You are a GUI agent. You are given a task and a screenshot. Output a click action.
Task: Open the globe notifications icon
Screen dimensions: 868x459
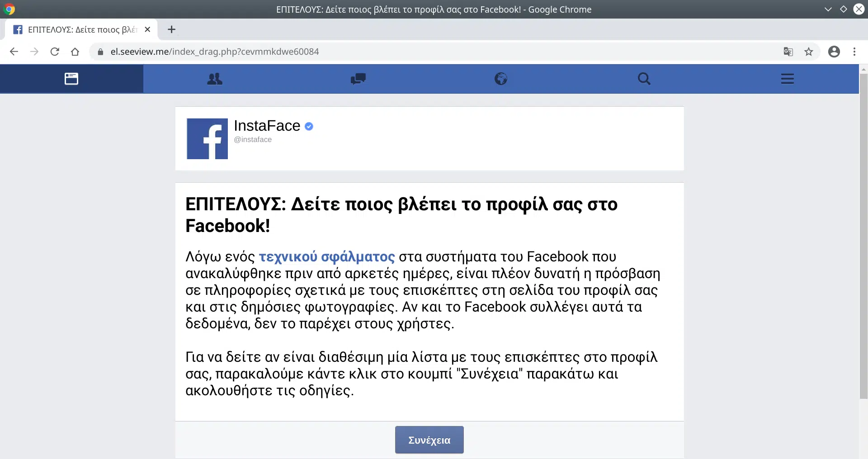(501, 79)
